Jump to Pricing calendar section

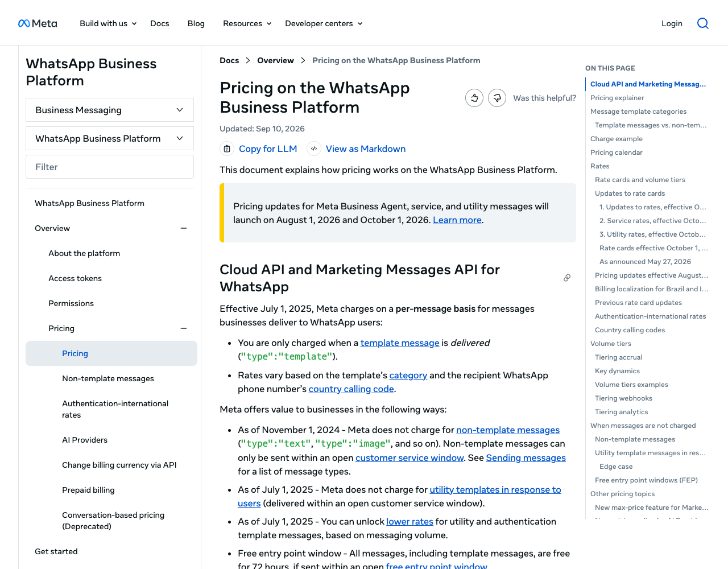tap(617, 152)
